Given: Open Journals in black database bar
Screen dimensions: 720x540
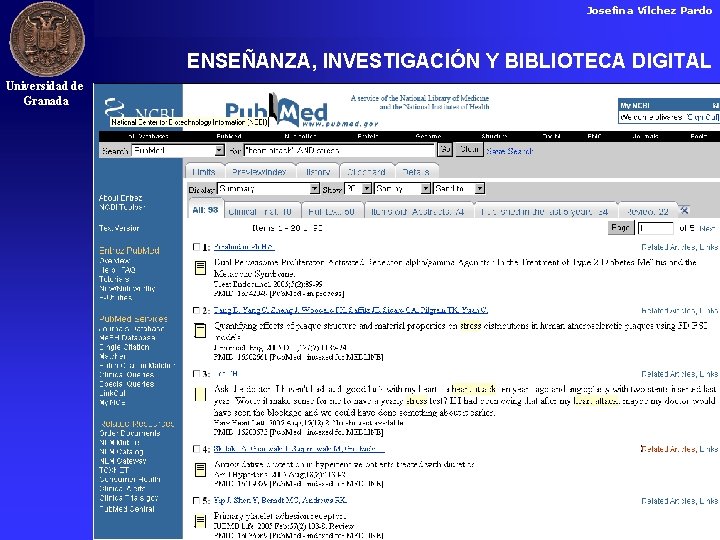Looking at the screenshot, I should pos(646,136).
